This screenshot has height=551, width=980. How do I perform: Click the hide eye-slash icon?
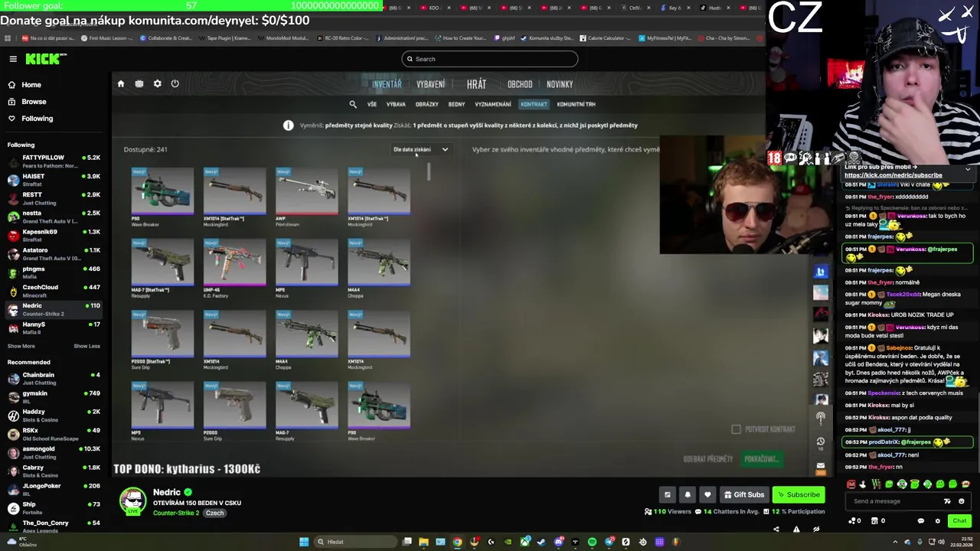[816, 529]
